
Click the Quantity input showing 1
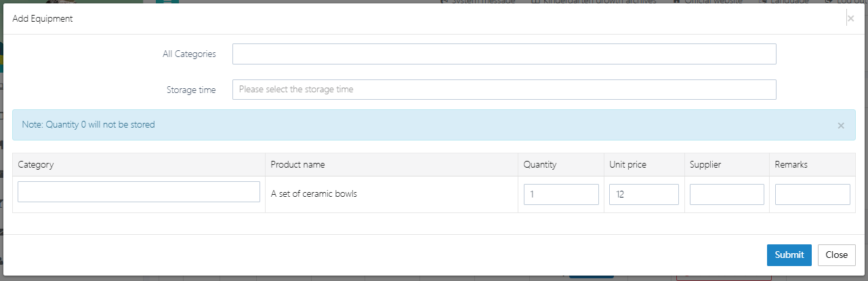[561, 195]
